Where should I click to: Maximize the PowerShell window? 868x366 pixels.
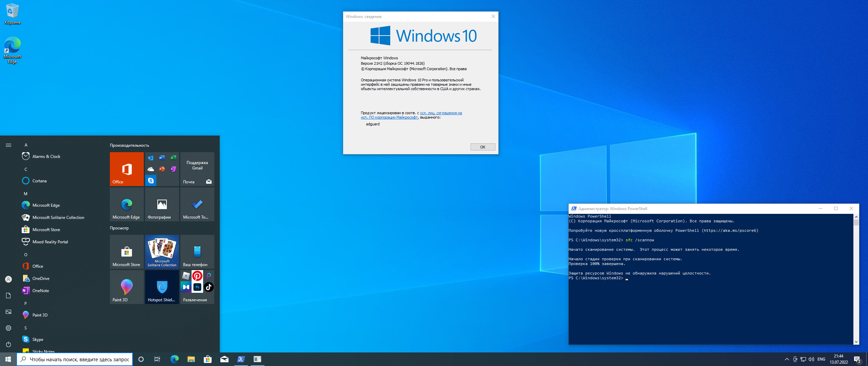836,209
